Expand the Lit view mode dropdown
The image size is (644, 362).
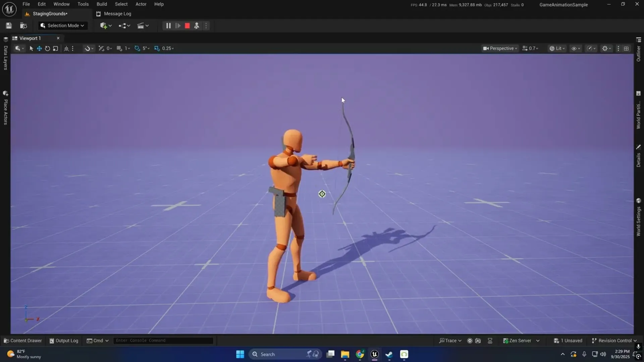[557, 48]
